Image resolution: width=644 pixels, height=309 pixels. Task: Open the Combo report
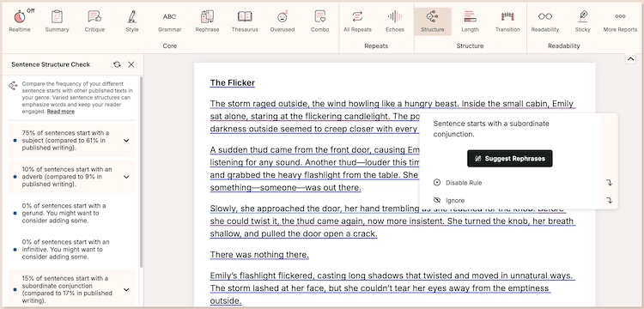pos(319,21)
